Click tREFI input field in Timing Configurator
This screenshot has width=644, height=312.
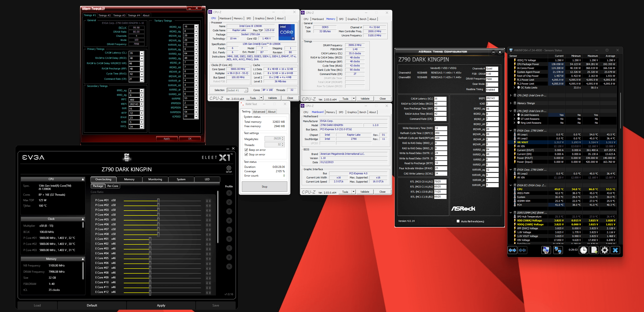[492, 98]
